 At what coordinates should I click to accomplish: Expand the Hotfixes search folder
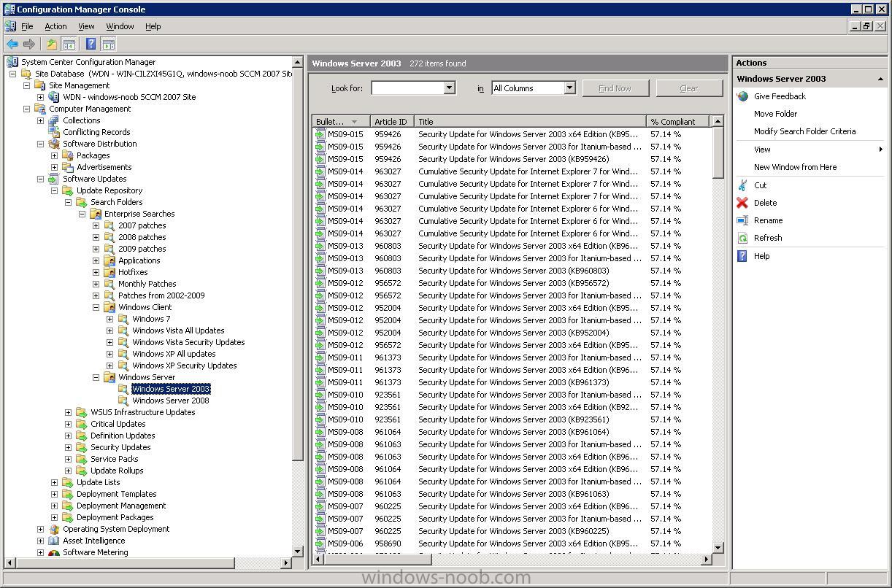click(96, 272)
